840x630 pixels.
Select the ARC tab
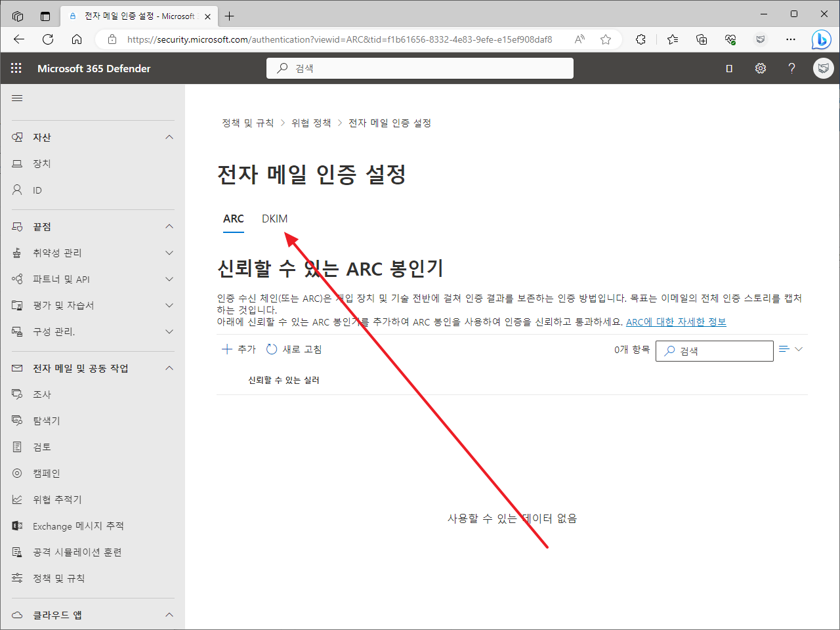pos(233,219)
